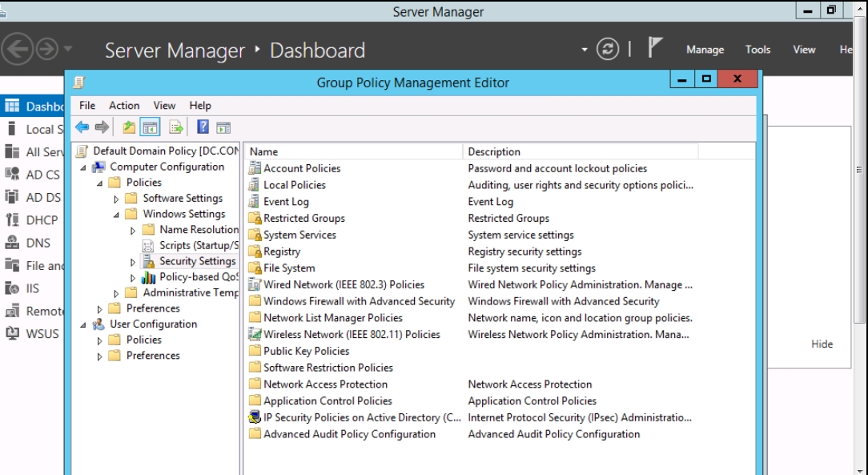Image resolution: width=868 pixels, height=475 pixels.
Task: Click the blue Back arrow in editor toolbar
Action: 82,127
